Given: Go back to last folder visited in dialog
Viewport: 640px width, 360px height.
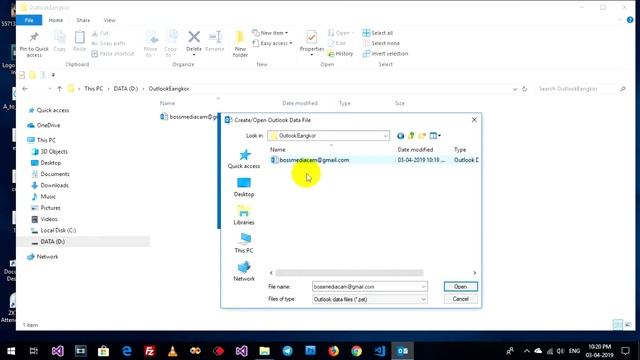Looking at the screenshot, I should (400, 136).
